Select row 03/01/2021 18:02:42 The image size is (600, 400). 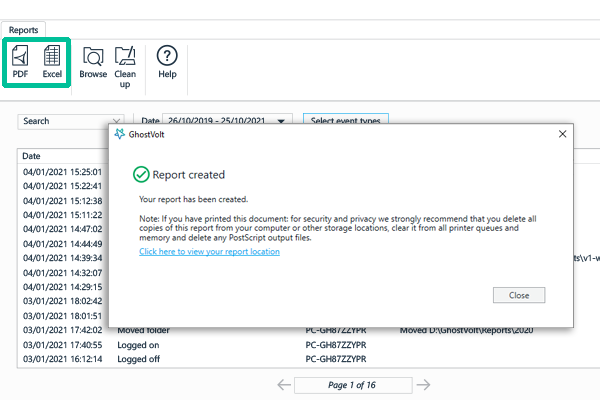pos(62,301)
